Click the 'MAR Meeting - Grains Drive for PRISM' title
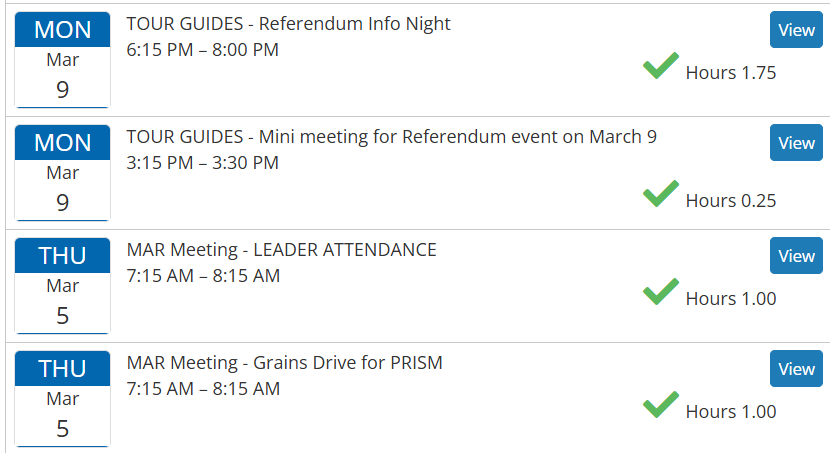This screenshot has width=830, height=453. click(285, 363)
